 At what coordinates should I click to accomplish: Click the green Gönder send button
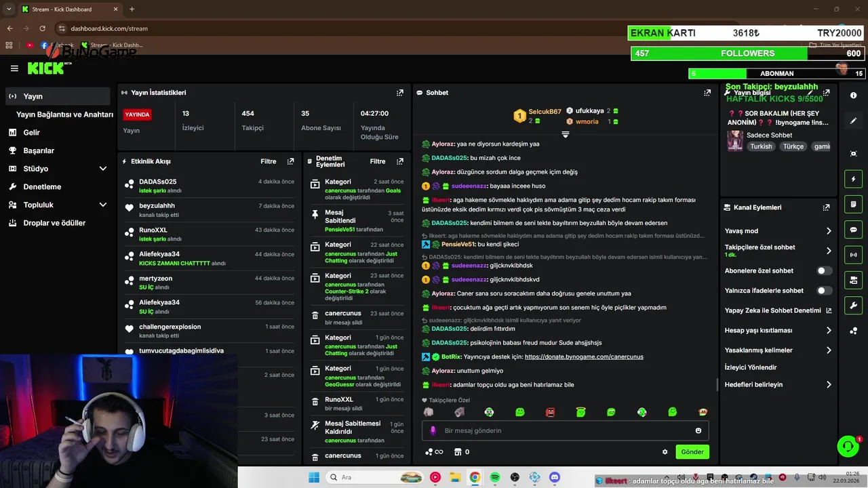(692, 452)
